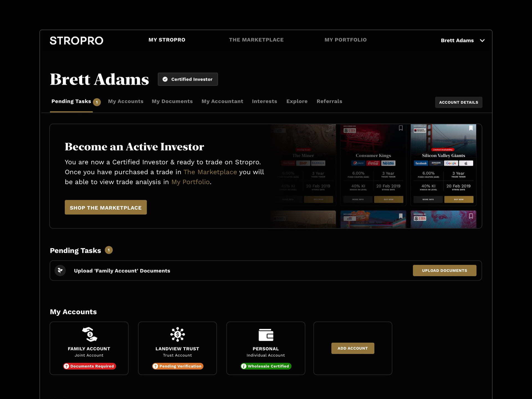Click the Brett Adams name in header
The width and height of the screenshot is (532, 399).
[457, 40]
